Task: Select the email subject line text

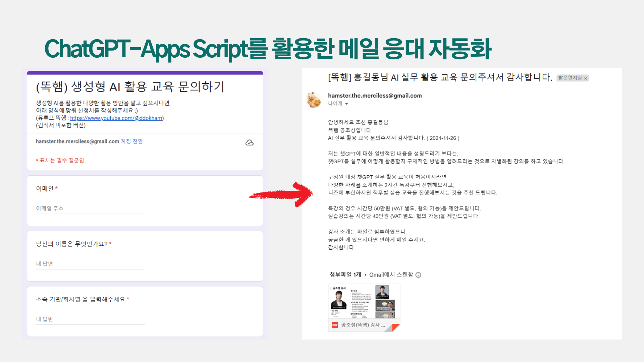Action: coord(440,77)
